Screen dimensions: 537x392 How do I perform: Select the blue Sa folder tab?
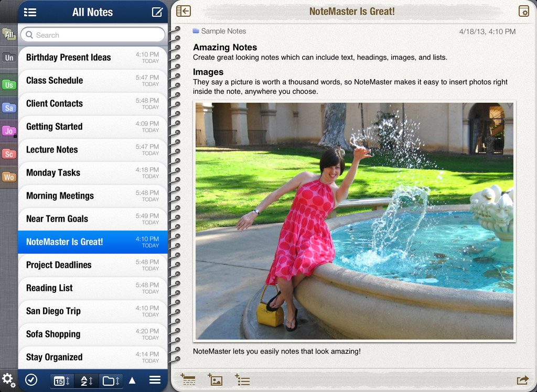pyautogui.click(x=9, y=108)
